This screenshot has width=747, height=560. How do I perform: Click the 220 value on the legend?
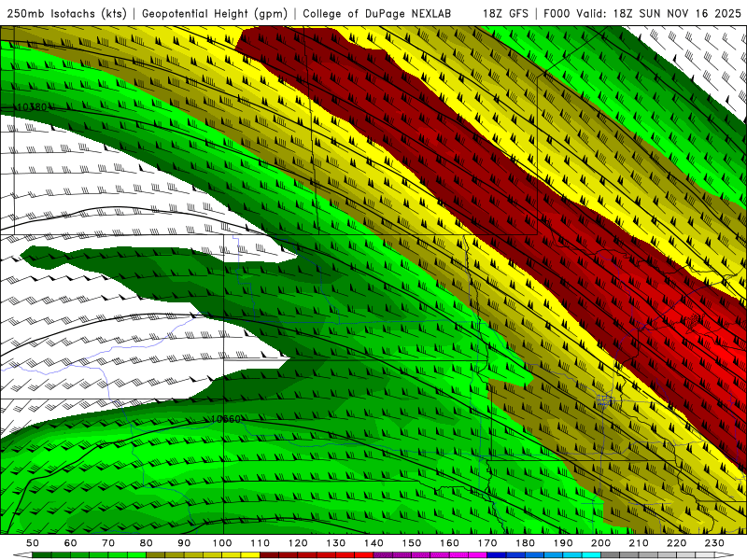[676, 543]
